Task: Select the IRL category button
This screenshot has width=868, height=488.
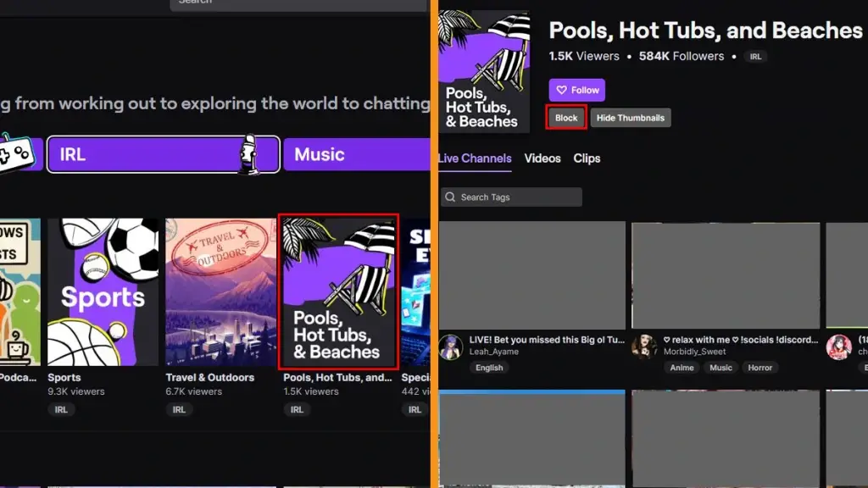Action: [x=164, y=154]
